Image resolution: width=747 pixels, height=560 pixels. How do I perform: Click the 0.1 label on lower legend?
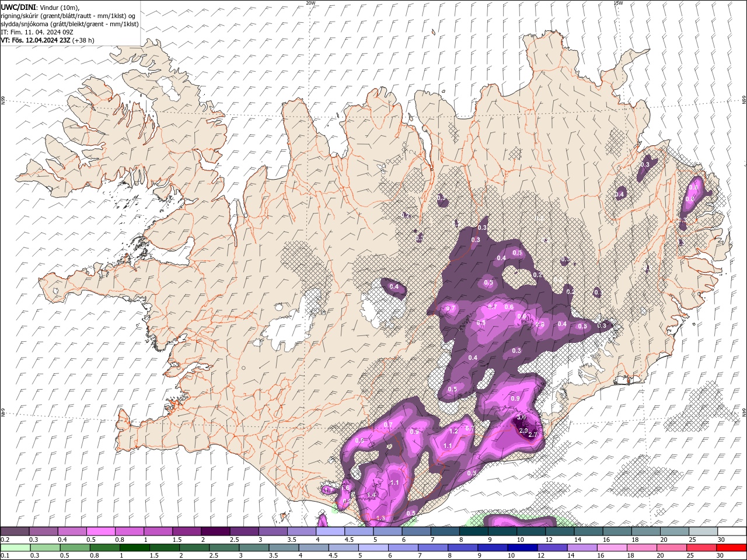click(x=5, y=556)
